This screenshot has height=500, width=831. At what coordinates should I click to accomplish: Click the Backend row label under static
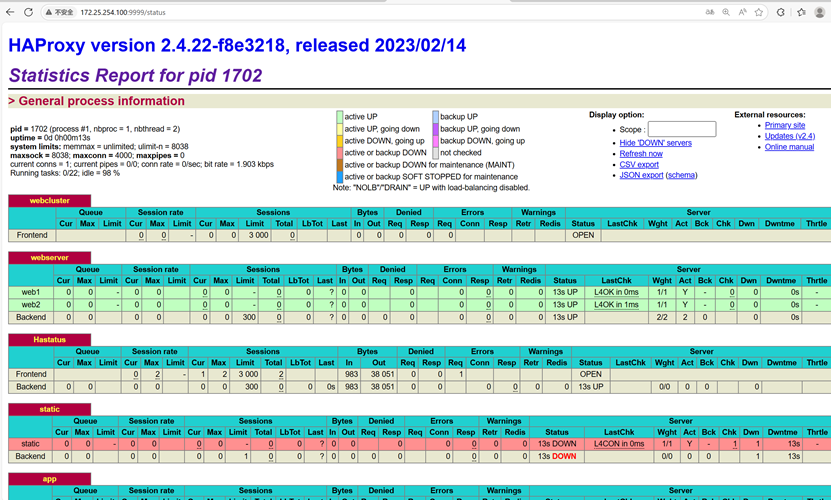(x=30, y=456)
